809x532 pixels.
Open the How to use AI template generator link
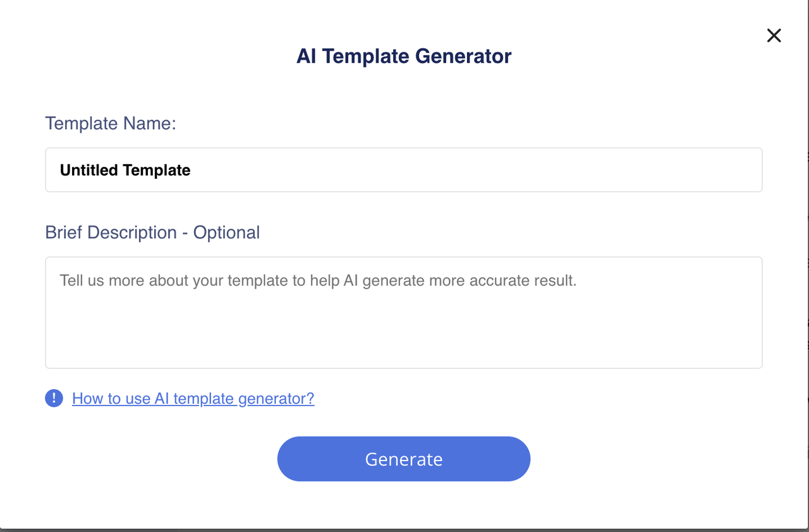tap(193, 399)
